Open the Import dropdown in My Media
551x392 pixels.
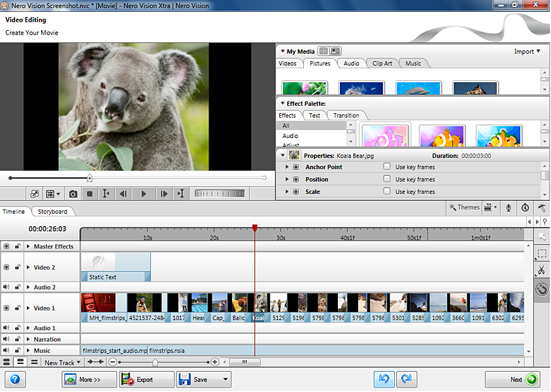(x=527, y=52)
